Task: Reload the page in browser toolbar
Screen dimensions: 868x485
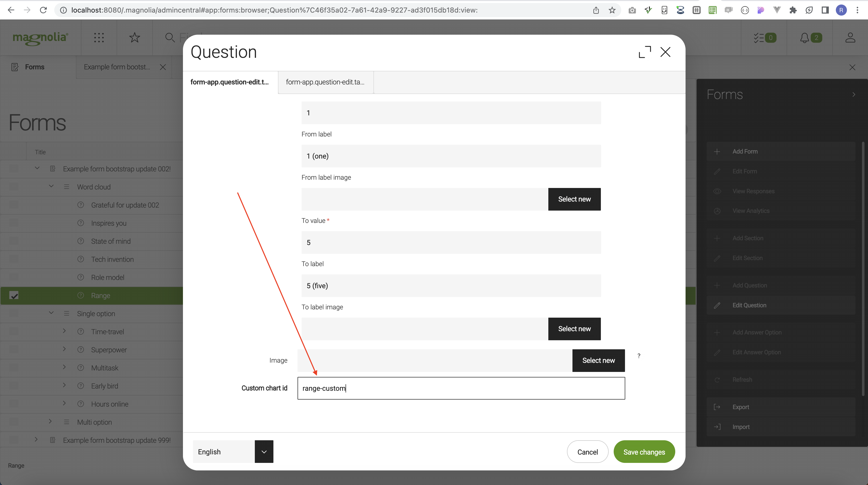Action: [x=43, y=10]
